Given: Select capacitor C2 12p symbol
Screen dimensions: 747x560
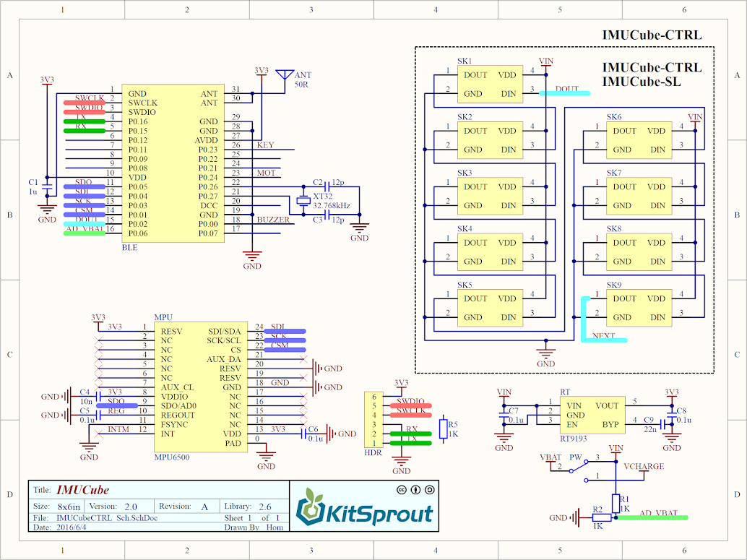Looking at the screenshot, I should [327, 186].
